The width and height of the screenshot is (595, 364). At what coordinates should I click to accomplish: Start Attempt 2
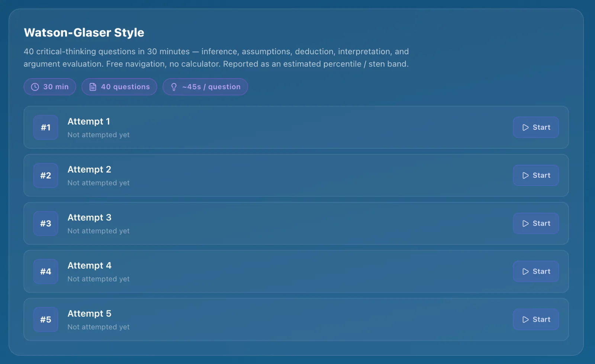[536, 175]
